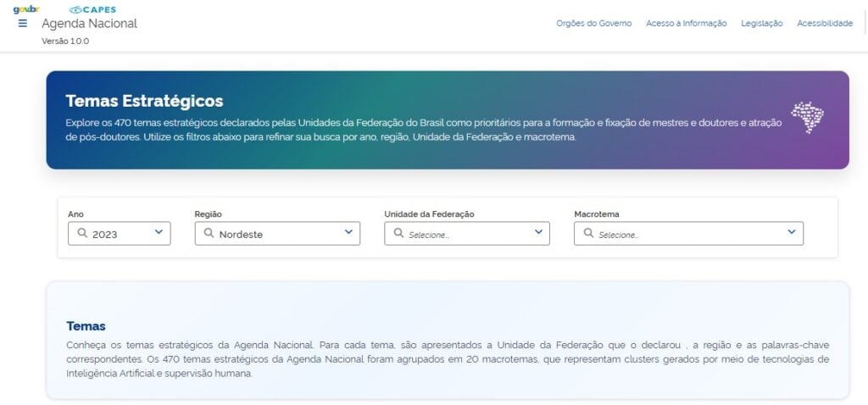
Task: Expand the Unidade da Federação dropdown chevron
Action: (538, 232)
